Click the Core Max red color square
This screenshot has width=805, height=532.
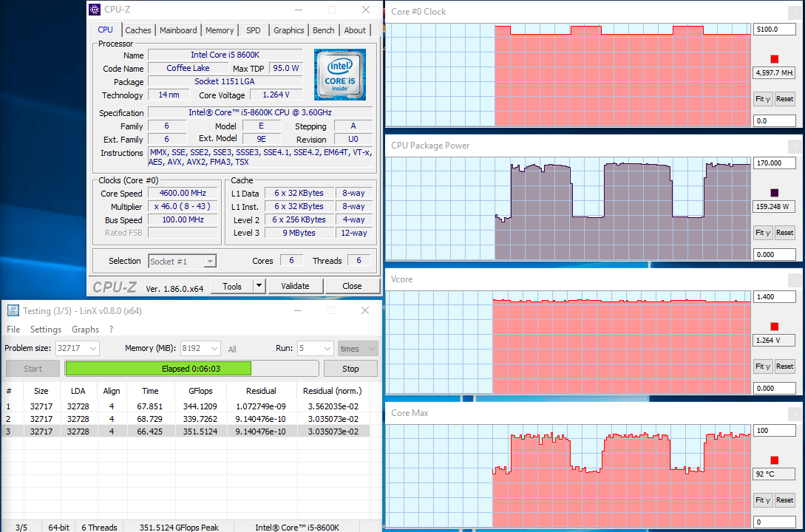point(774,460)
